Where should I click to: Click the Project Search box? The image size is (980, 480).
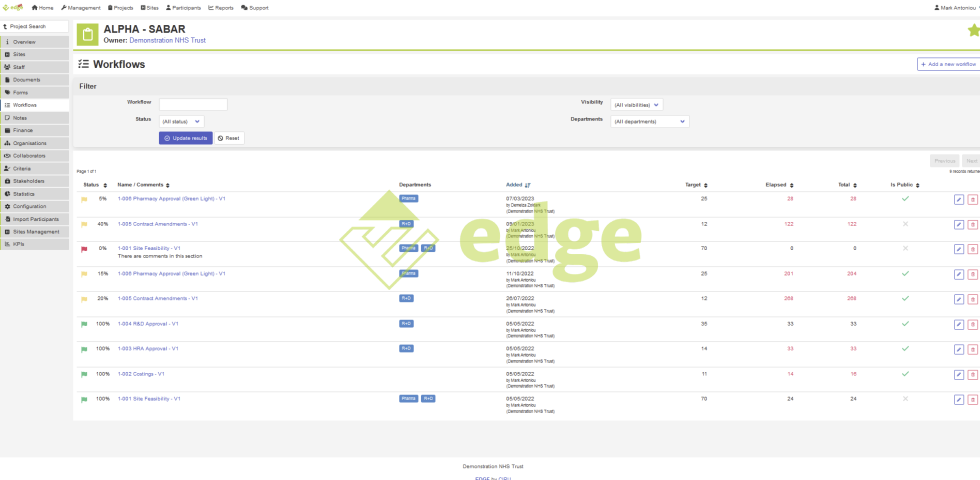(x=34, y=27)
